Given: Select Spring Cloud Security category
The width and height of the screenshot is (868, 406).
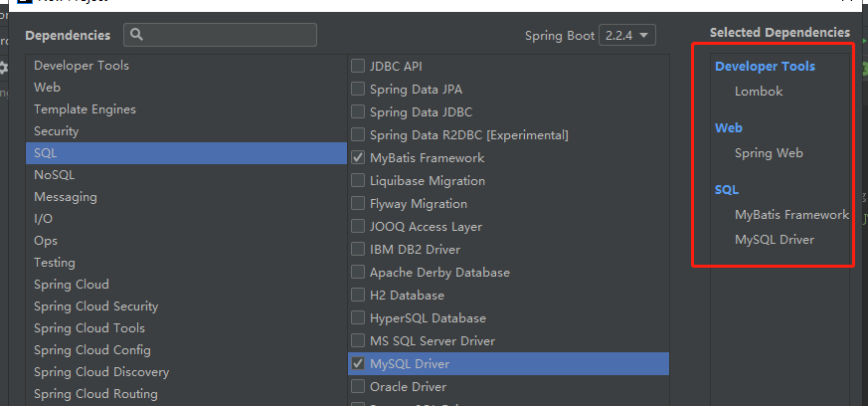Looking at the screenshot, I should coord(186,306).
